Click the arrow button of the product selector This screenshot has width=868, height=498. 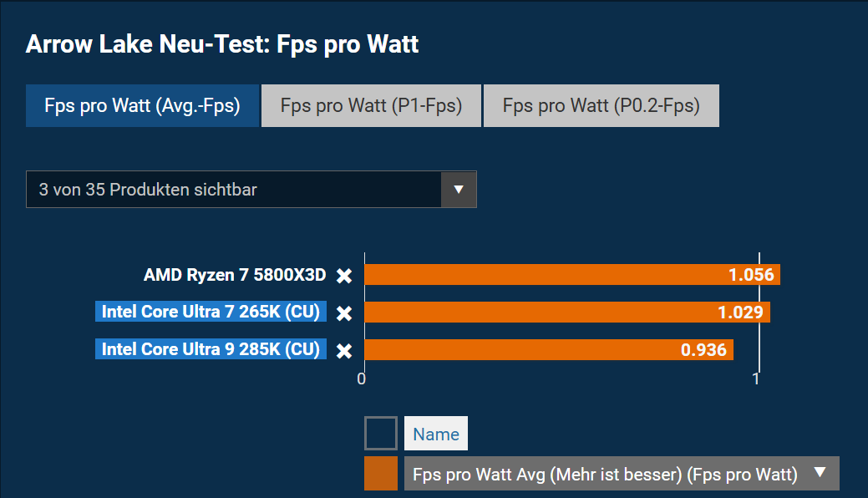click(x=458, y=190)
